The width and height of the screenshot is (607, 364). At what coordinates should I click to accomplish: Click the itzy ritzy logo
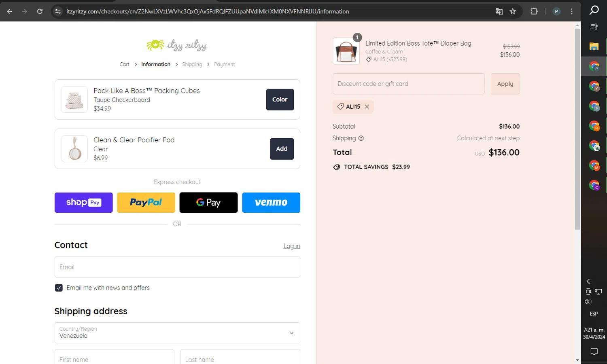click(177, 45)
